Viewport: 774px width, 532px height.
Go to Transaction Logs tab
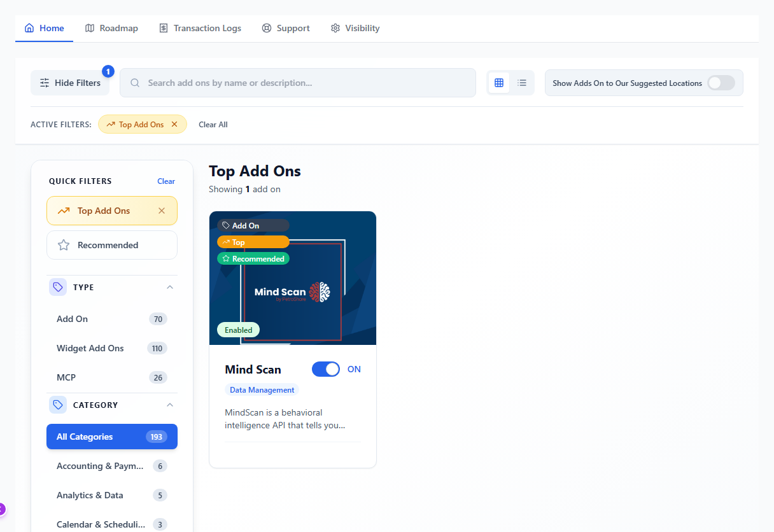click(200, 28)
